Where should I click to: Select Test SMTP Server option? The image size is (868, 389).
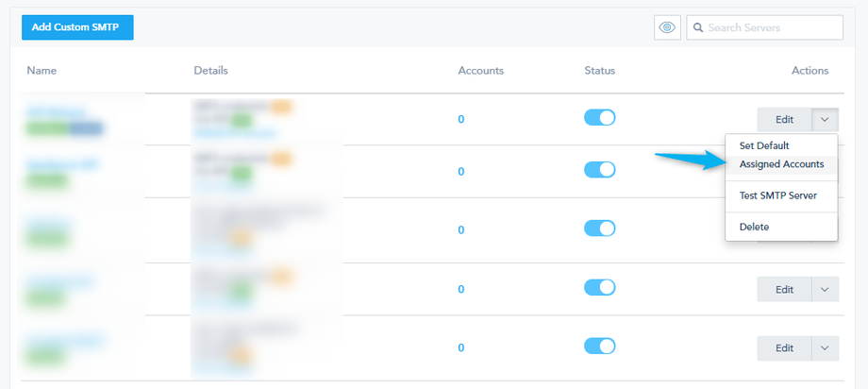click(x=777, y=195)
